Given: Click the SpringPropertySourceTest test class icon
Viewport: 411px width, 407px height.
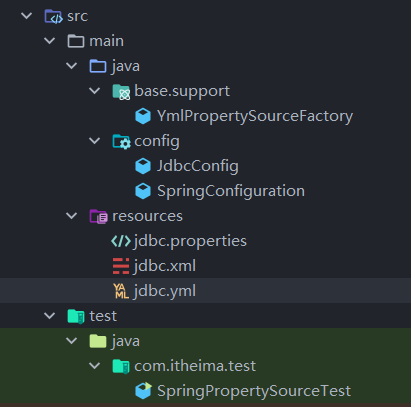Looking at the screenshot, I should coord(143,391).
